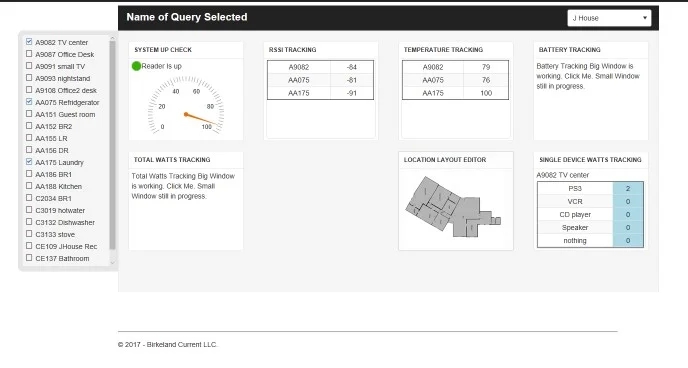
Task: Select the A9108 Office2 desk checkbox
Action: 29,89
